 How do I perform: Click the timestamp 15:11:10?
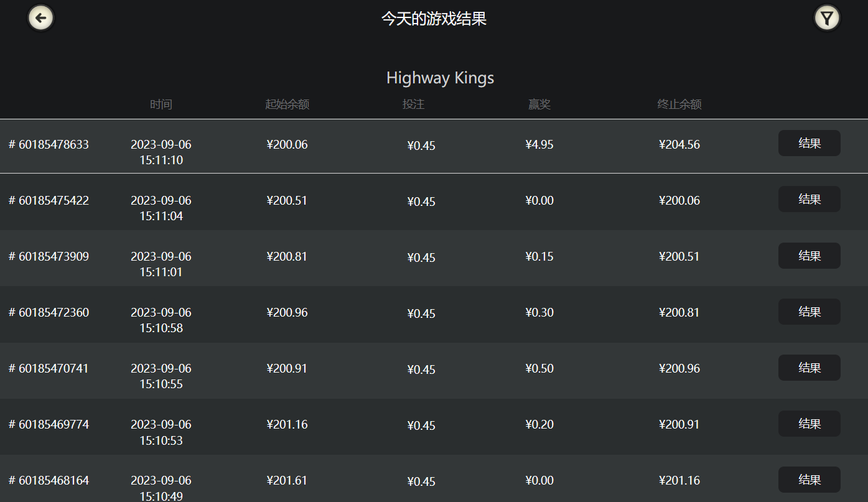[x=161, y=160]
